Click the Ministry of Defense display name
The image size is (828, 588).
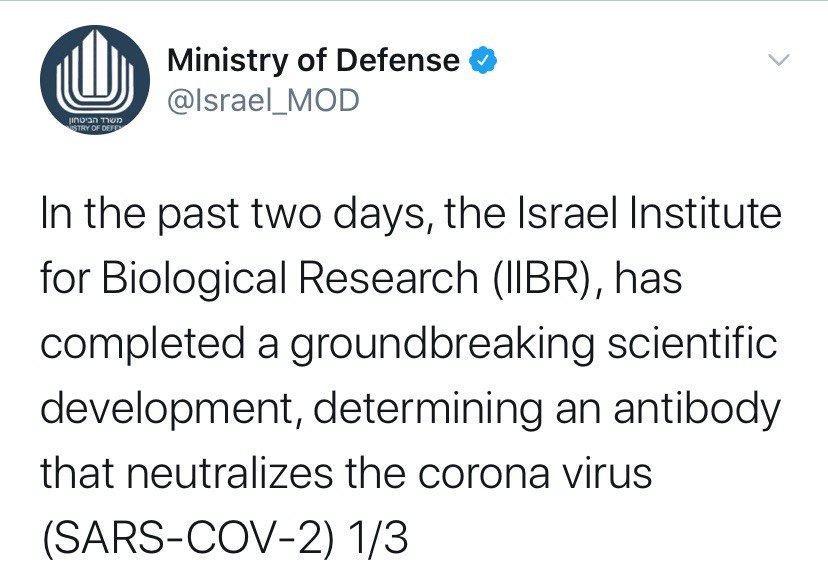[313, 60]
